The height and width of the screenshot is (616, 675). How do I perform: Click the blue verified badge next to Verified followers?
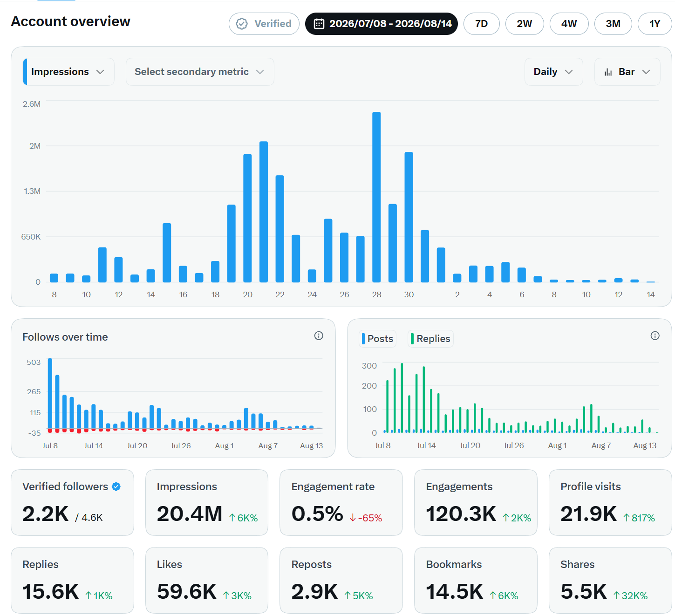click(x=116, y=486)
